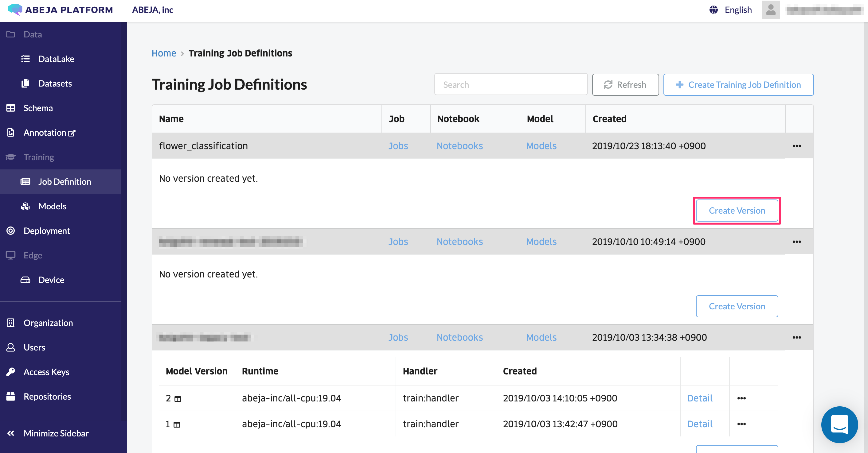Click the columns icon beside model version 1
Viewport: 868px width, 453px height.
(177, 424)
